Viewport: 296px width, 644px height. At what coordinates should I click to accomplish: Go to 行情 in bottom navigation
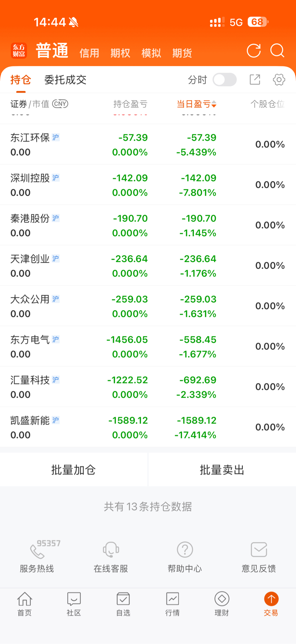point(172,604)
